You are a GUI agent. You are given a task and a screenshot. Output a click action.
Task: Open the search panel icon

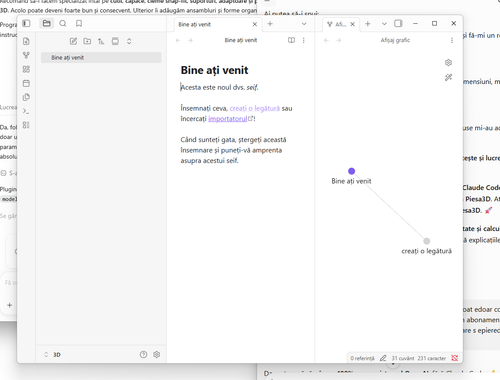coord(63,23)
